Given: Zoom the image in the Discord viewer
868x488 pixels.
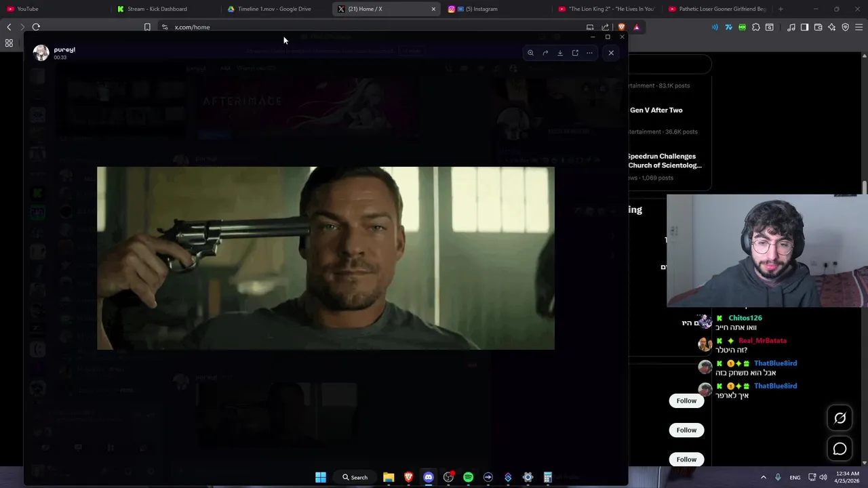Looking at the screenshot, I should (x=530, y=53).
